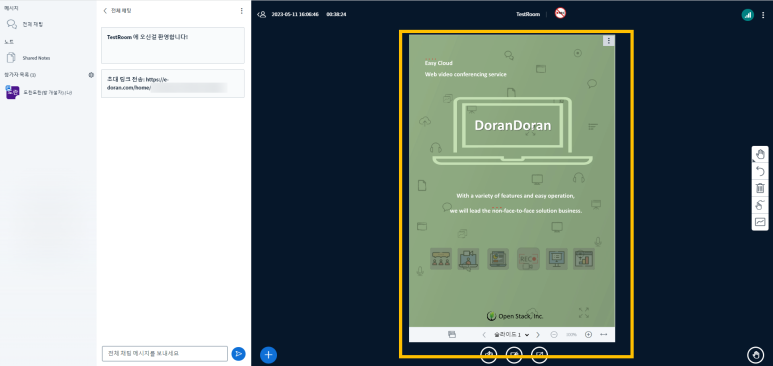Image resolution: width=773 pixels, height=366 pixels.
Task: Open the connection status signal icon
Action: [x=748, y=15]
